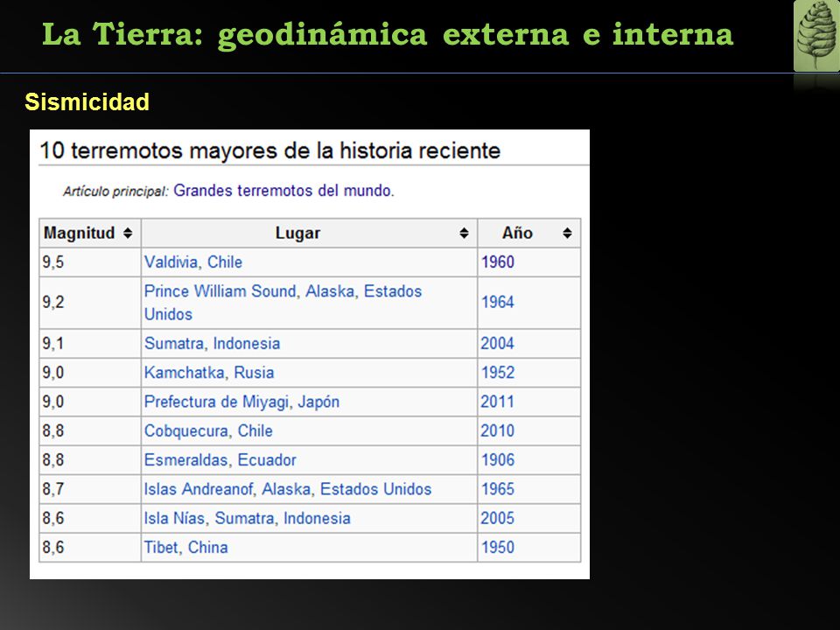The image size is (840, 630).
Task: Follow the year 1964 link
Action: click(x=498, y=302)
